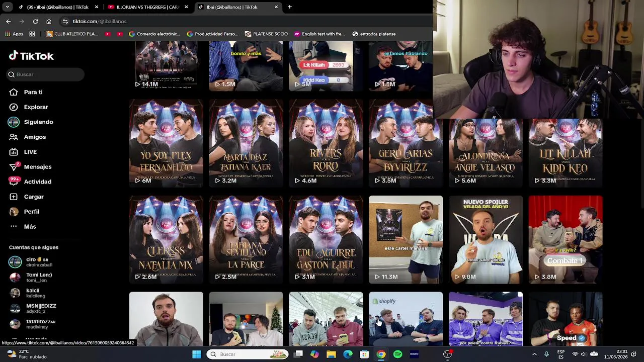Open site information icon in address bar
The width and height of the screenshot is (644, 362).
coord(65,21)
